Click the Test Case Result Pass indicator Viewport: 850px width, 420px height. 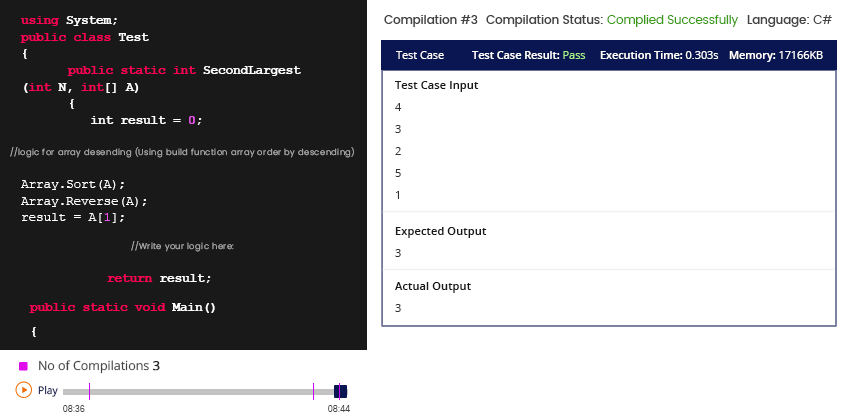pos(528,55)
